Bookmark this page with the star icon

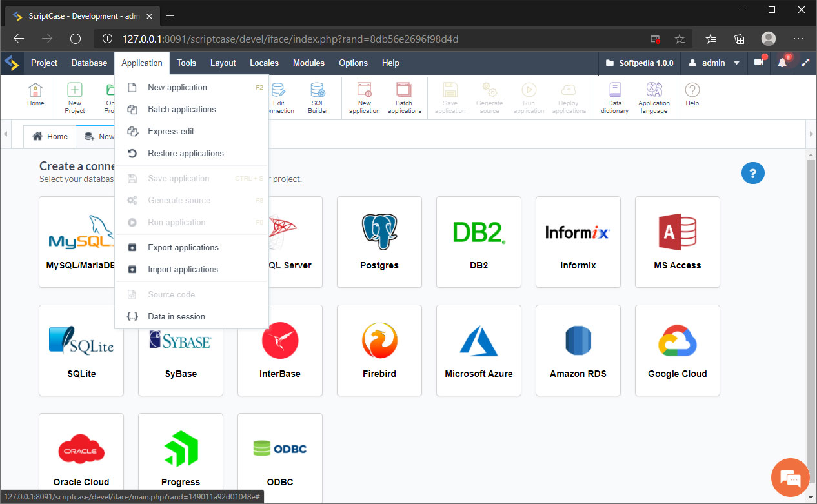680,39
